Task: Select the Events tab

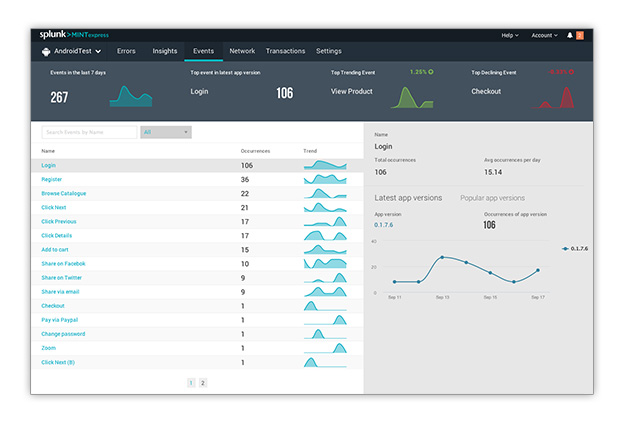Action: click(203, 51)
